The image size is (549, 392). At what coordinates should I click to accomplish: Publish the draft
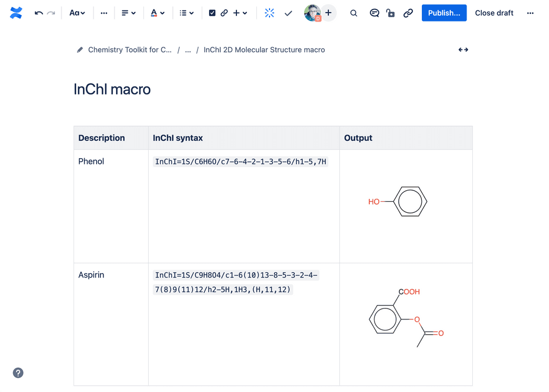pyautogui.click(x=444, y=13)
